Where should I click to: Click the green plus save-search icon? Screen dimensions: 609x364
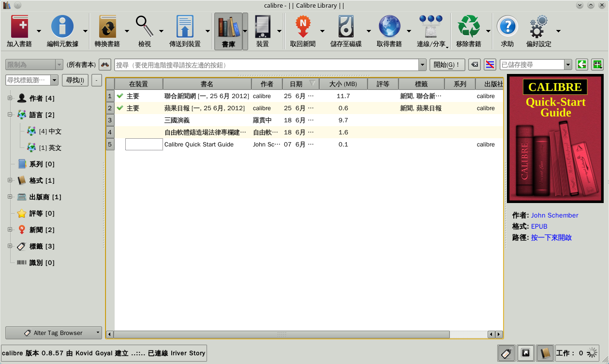tap(597, 65)
